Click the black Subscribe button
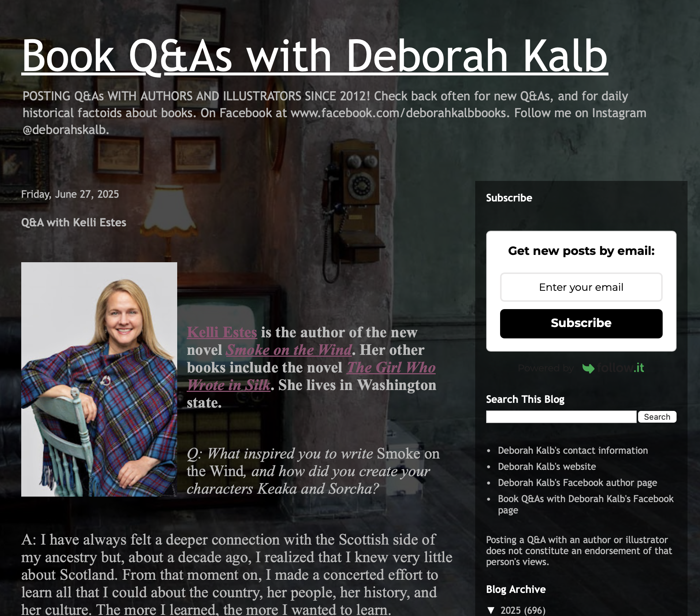 click(x=581, y=323)
